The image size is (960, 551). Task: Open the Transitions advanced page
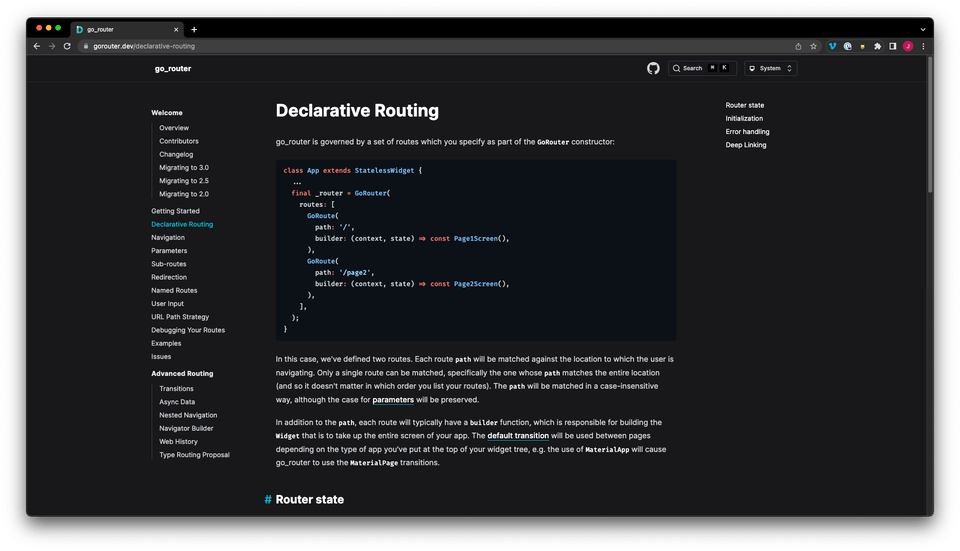(x=176, y=389)
